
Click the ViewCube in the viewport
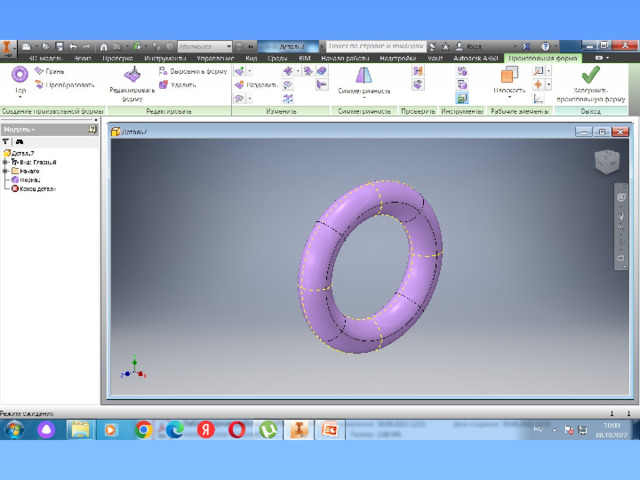tap(607, 162)
